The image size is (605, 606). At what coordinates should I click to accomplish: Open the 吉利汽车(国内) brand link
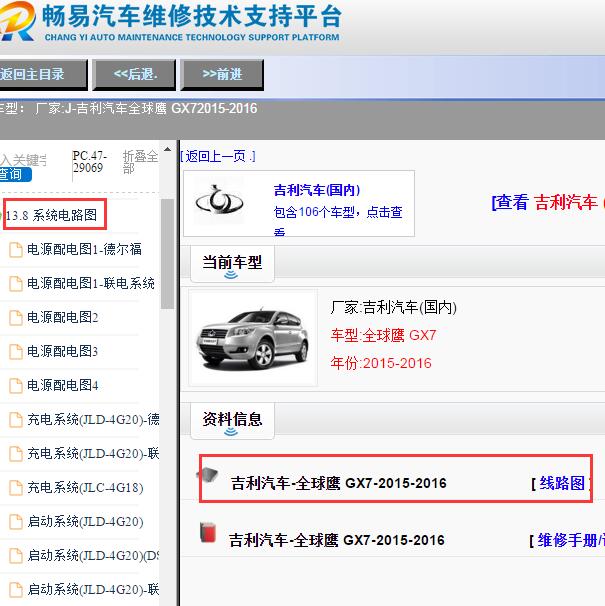pyautogui.click(x=317, y=190)
